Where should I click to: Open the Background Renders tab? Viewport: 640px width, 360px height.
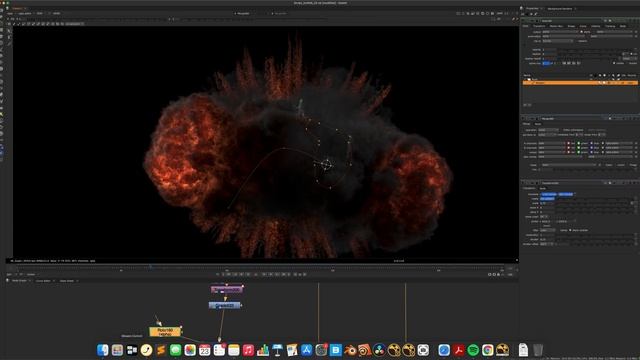point(560,9)
